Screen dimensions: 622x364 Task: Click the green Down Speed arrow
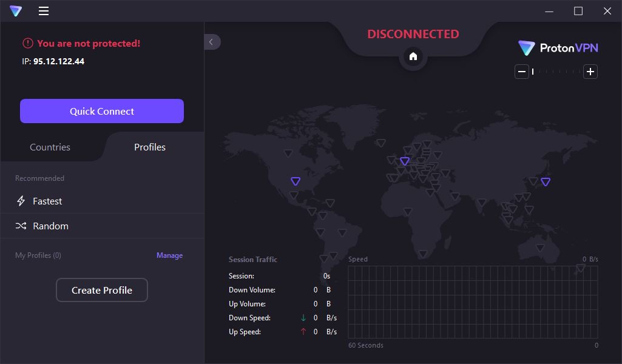tap(303, 318)
